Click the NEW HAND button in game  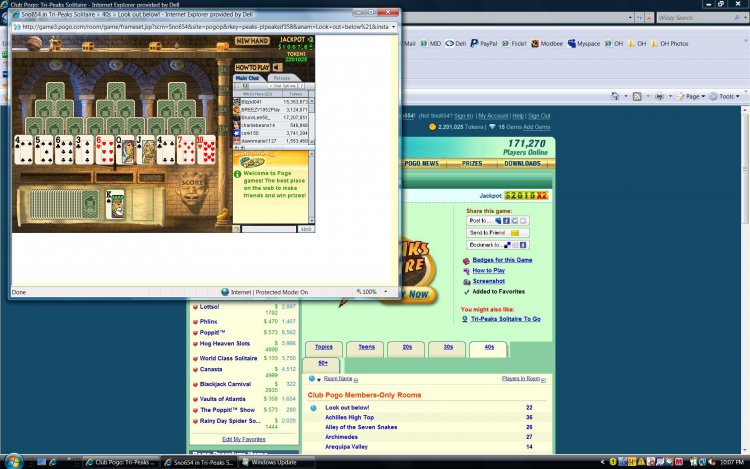point(252,41)
